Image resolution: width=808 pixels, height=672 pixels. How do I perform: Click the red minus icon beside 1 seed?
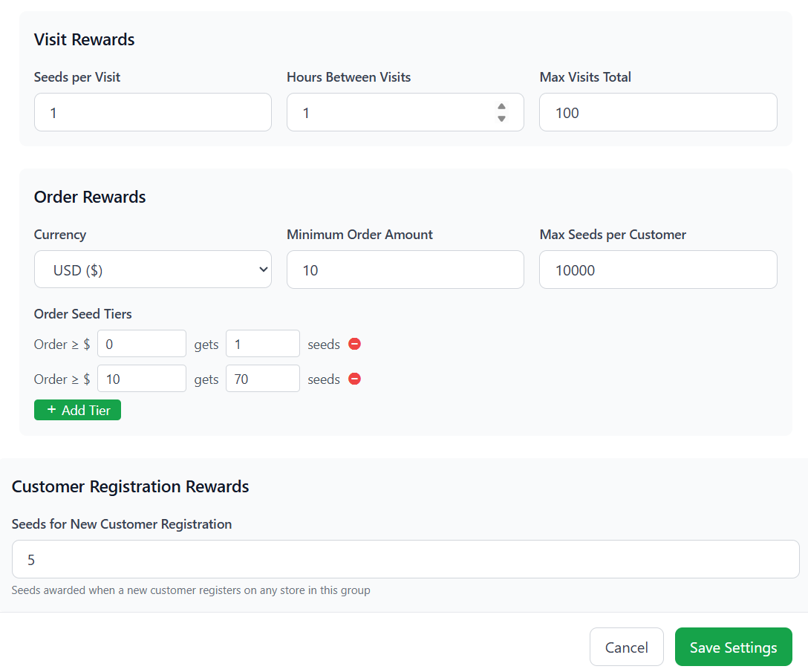(x=354, y=344)
